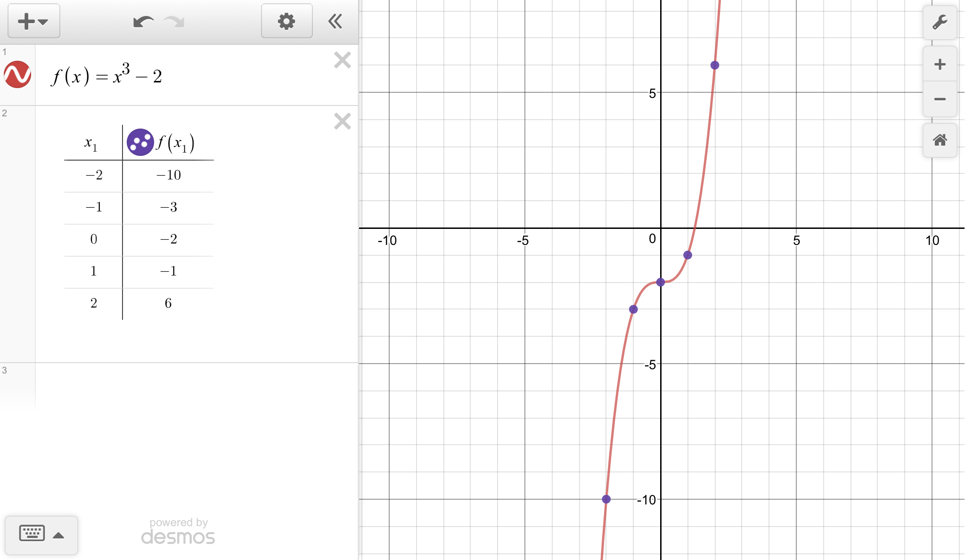Expand keypad with the up arrow
Viewport: 965px width, 560px height.
pyautogui.click(x=58, y=535)
